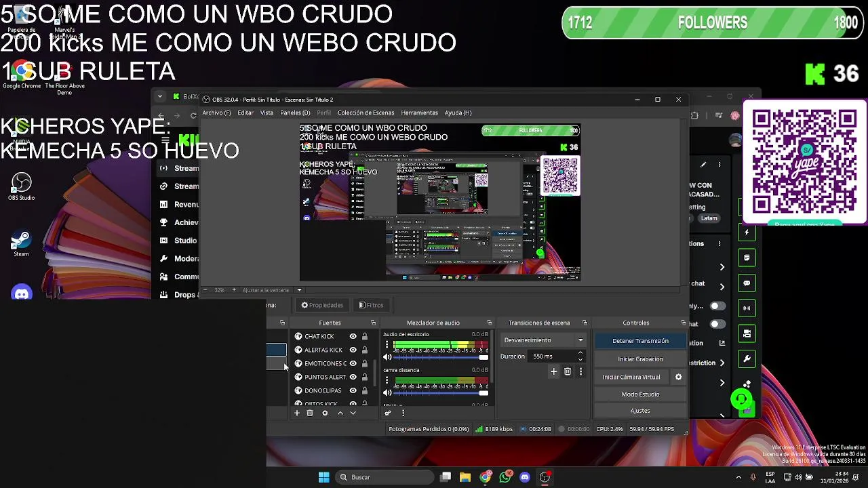Image resolution: width=868 pixels, height=488 pixels.
Task: Click Iniciar Grabación
Action: [x=640, y=359]
